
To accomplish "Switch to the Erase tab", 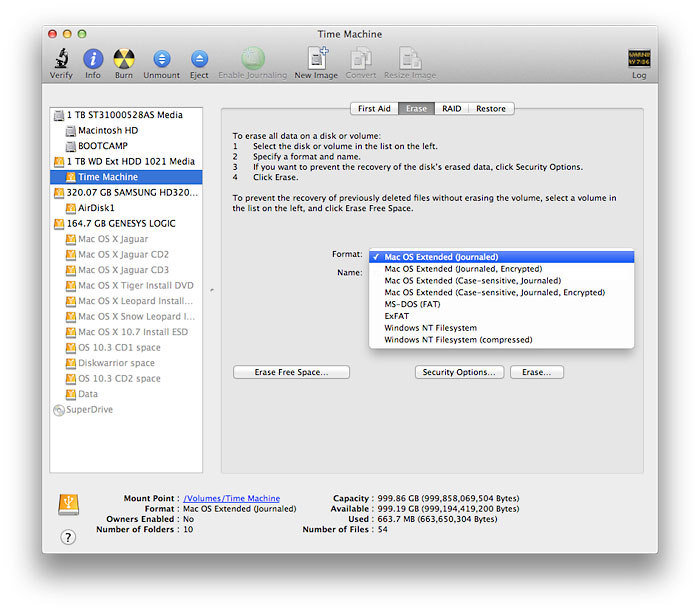I will pos(416,108).
